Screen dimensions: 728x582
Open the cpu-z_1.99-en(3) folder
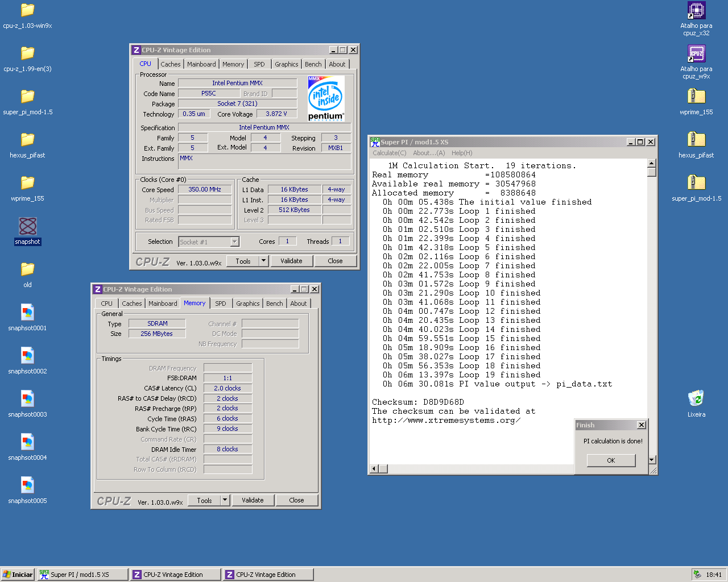pos(27,55)
